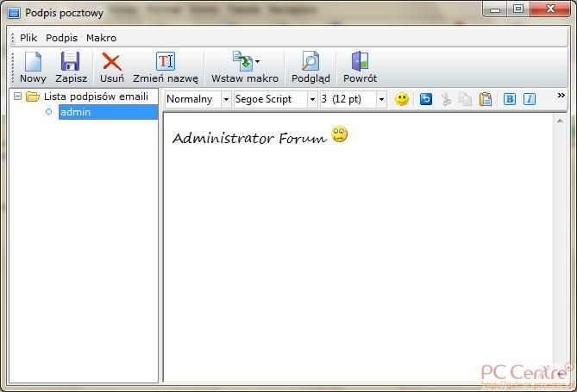Image resolution: width=577 pixels, height=392 pixels.
Task: Open the Wstaw makro dropdown arrow
Action: pos(258,61)
